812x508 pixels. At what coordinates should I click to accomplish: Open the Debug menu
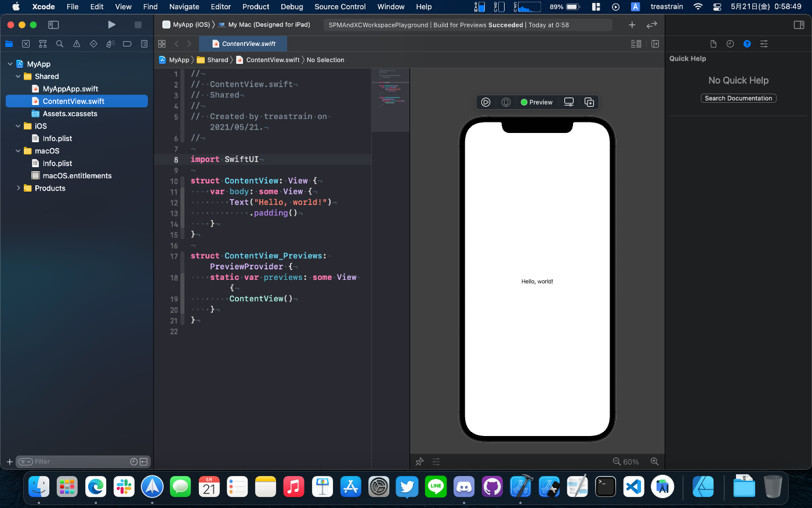pos(292,7)
